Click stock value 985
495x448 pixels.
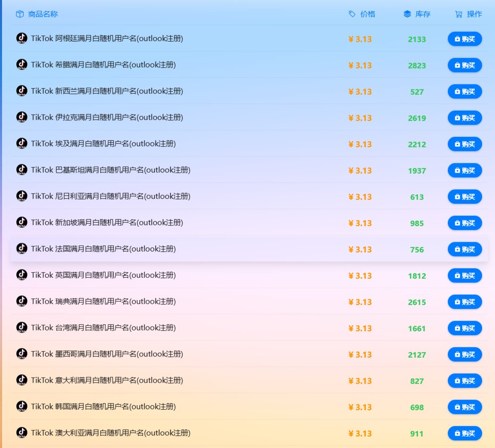coord(417,223)
